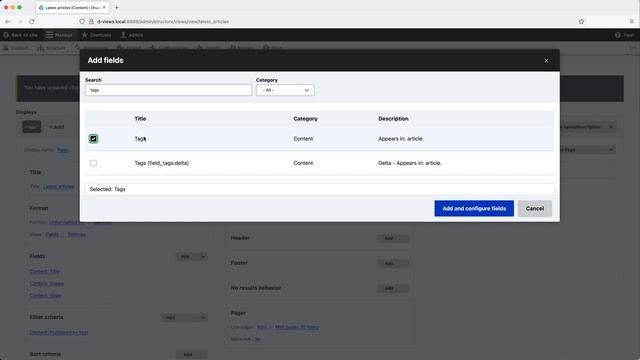The height and width of the screenshot is (360, 640).
Task: Open the admin user menu
Action: click(132, 35)
